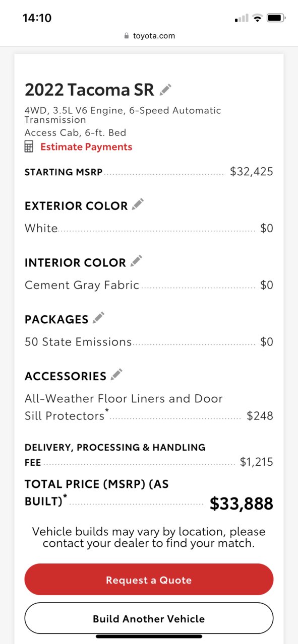Image resolution: width=298 pixels, height=644 pixels.
Task: Tap the Total Price $33,888 amount
Action: pos(242,504)
